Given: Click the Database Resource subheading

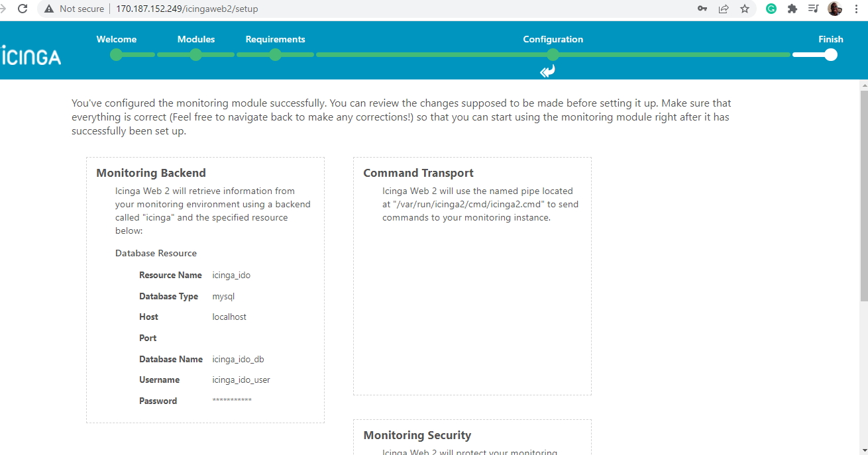Looking at the screenshot, I should pyautogui.click(x=156, y=253).
